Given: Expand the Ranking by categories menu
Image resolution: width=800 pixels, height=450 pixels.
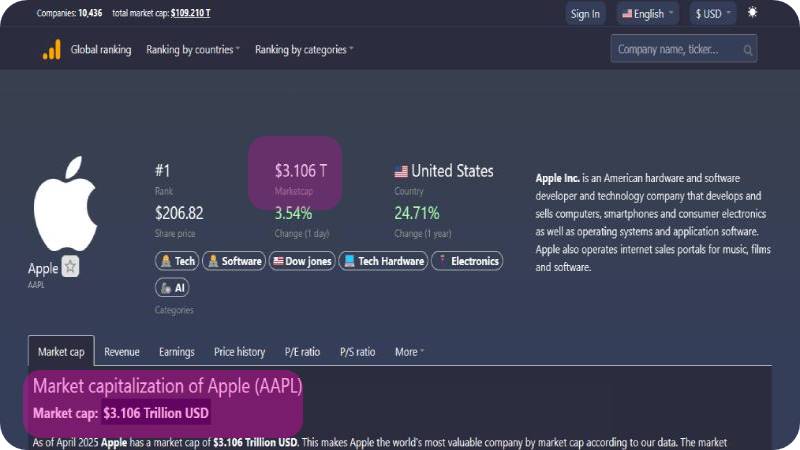Looking at the screenshot, I should click(304, 49).
